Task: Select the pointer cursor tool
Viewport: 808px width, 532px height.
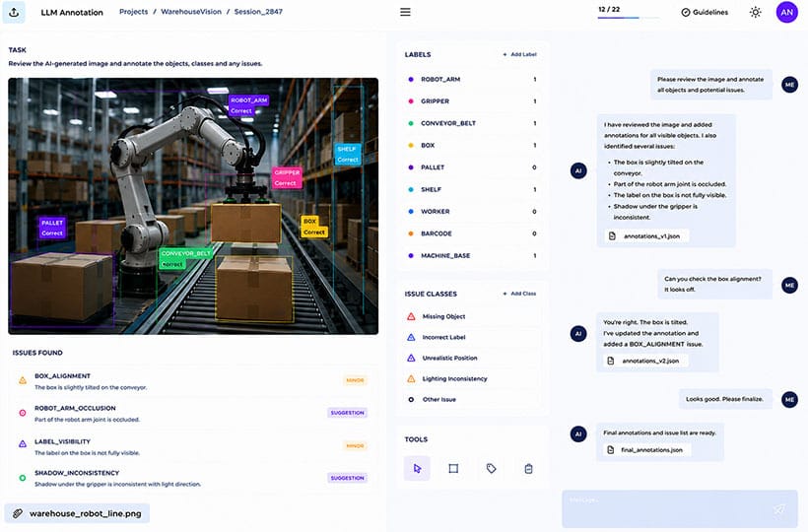Action: (417, 468)
